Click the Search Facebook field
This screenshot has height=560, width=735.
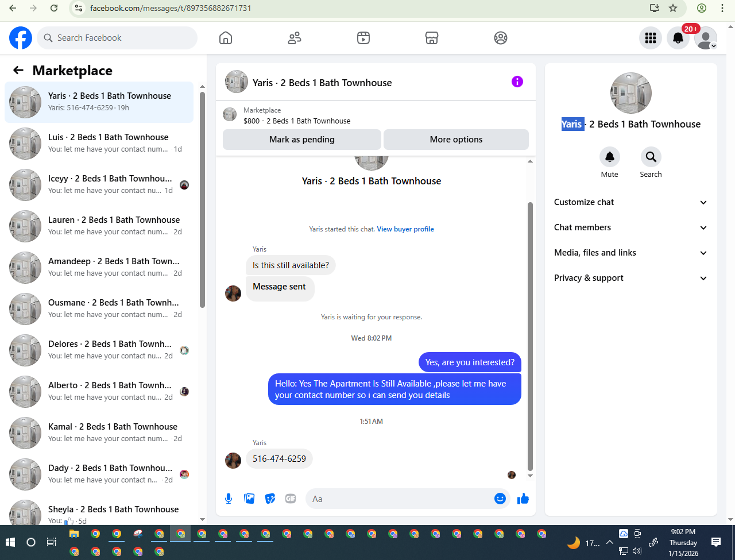pyautogui.click(x=118, y=38)
